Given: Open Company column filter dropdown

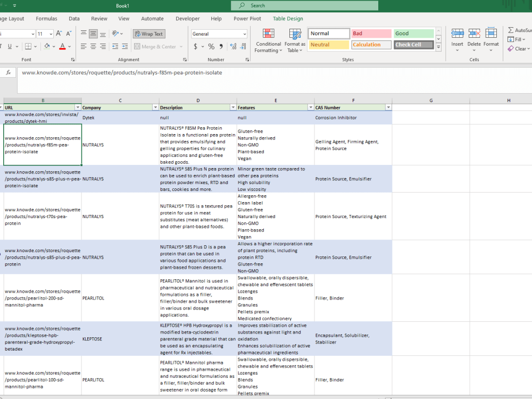Looking at the screenshot, I should coord(155,107).
